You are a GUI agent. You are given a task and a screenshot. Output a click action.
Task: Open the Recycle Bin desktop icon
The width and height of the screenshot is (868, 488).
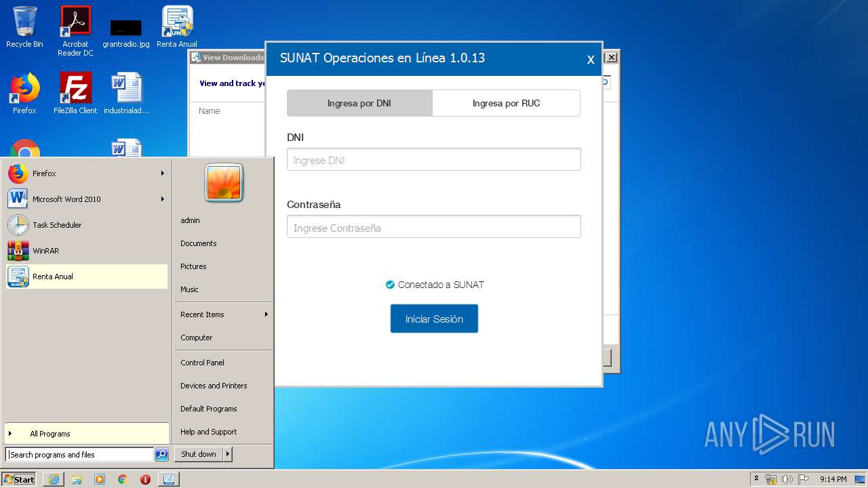click(24, 27)
